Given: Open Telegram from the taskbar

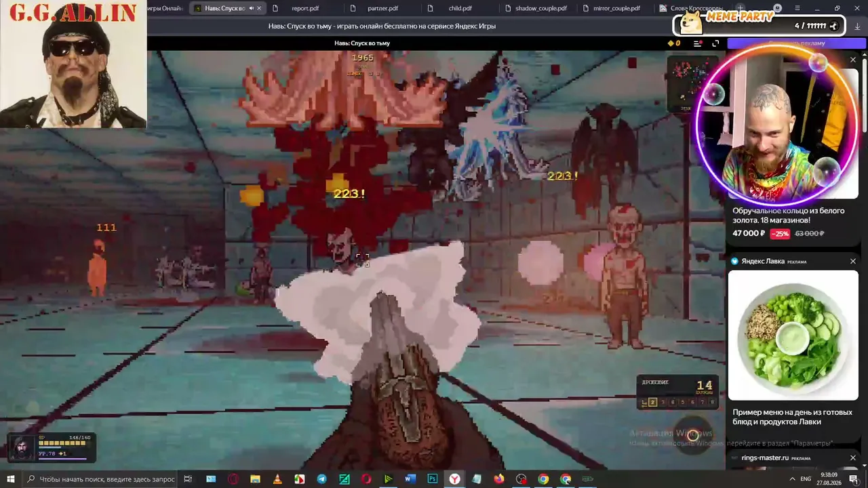Looking at the screenshot, I should [x=321, y=479].
